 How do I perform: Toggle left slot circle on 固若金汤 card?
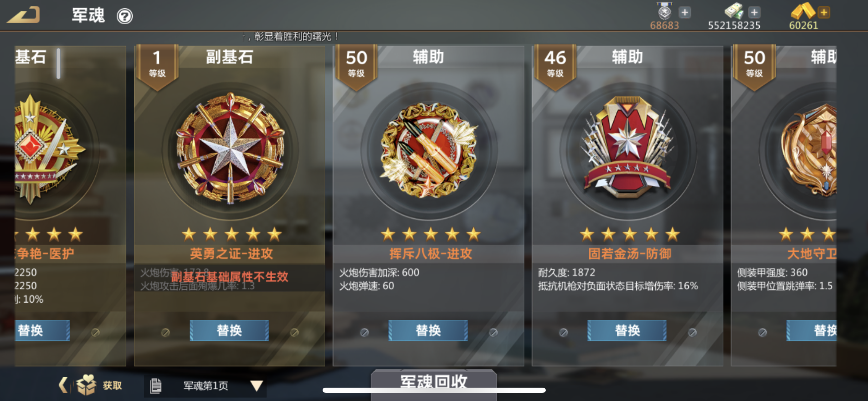563,332
